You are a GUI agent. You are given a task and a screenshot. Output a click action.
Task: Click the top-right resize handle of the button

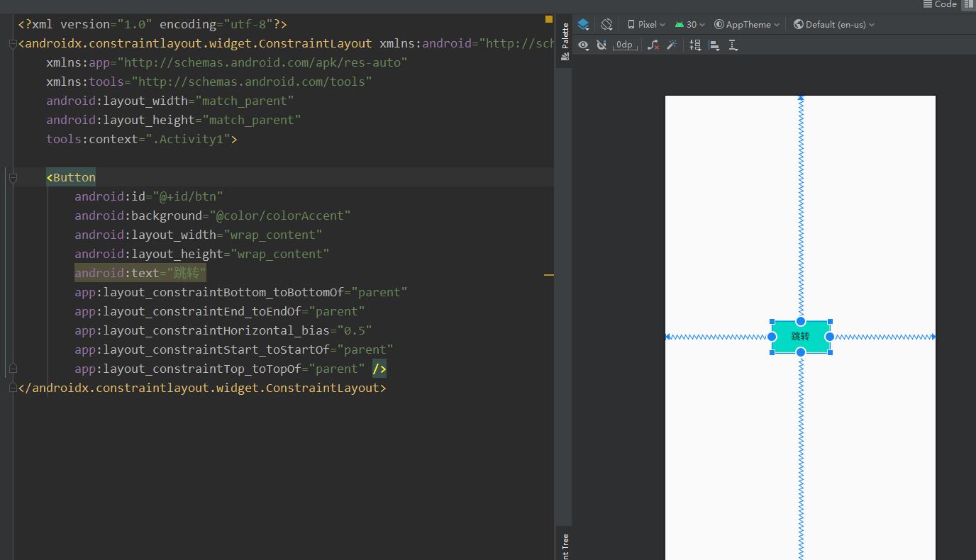[830, 322]
